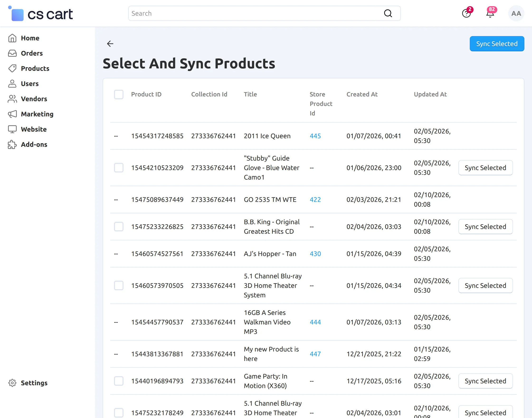Click the search magnifier icon
The image size is (532, 418).
(x=388, y=13)
